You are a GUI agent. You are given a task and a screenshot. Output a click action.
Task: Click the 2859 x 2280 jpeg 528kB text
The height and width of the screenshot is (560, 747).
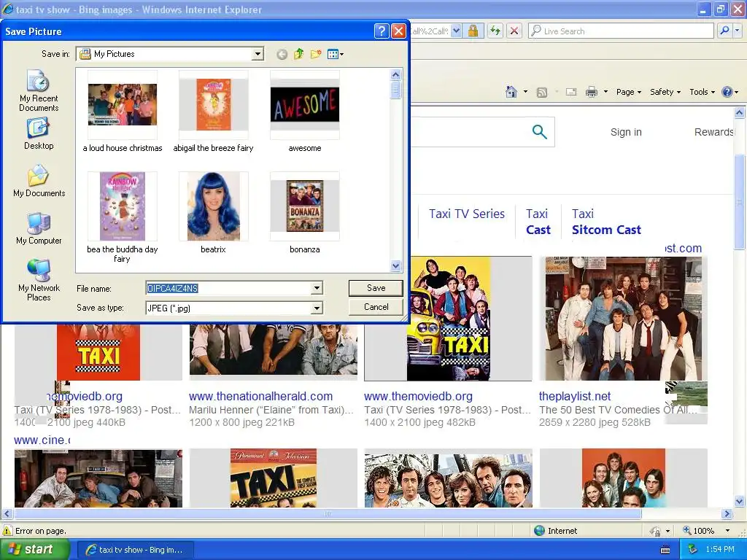595,422
